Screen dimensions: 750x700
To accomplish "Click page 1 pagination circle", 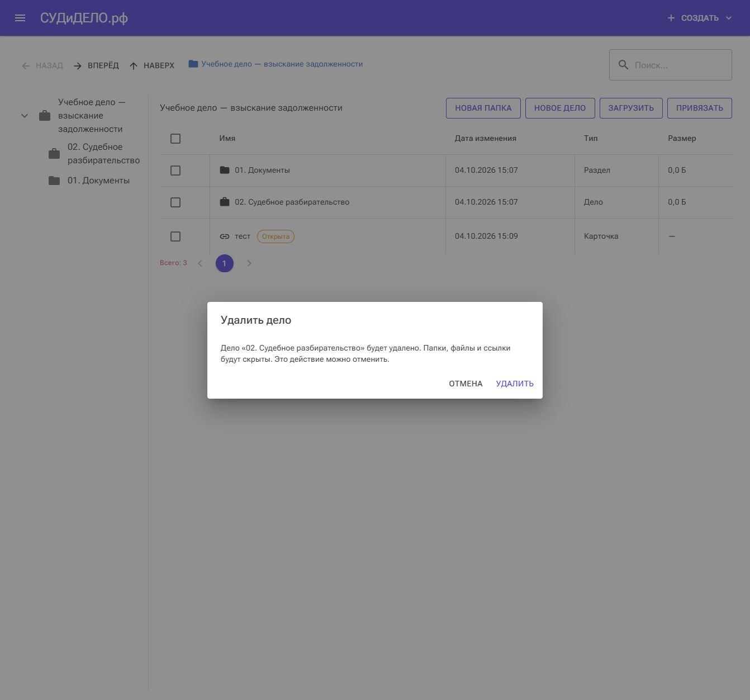I will [225, 263].
